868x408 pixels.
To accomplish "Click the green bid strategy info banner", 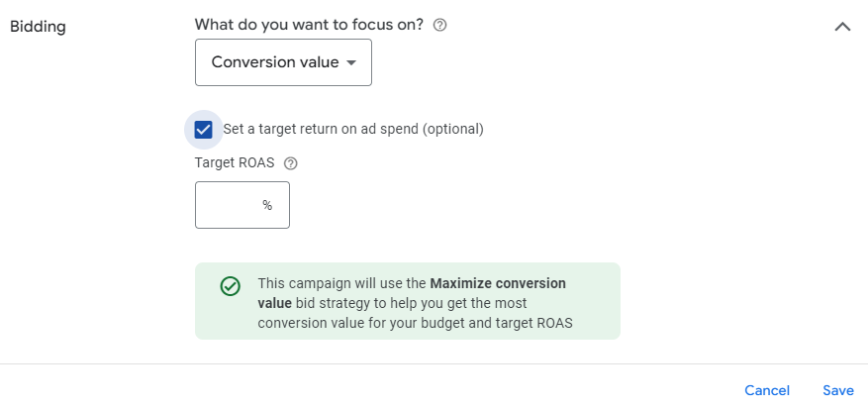I will pos(408,301).
